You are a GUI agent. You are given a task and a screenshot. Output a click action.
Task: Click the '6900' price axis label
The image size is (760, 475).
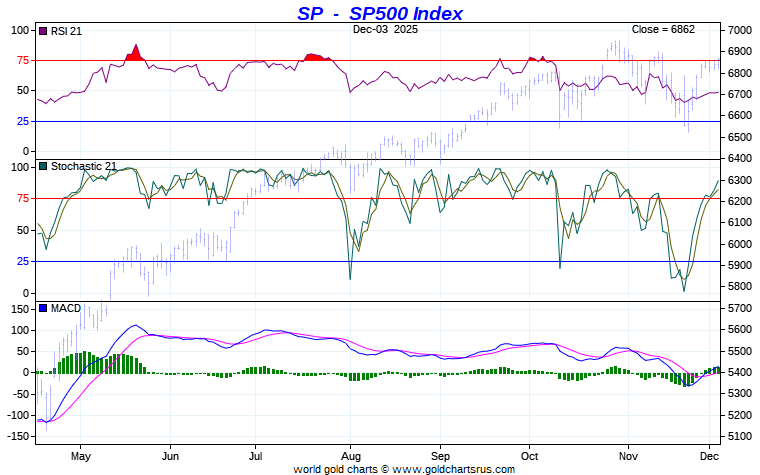pyautogui.click(x=740, y=51)
